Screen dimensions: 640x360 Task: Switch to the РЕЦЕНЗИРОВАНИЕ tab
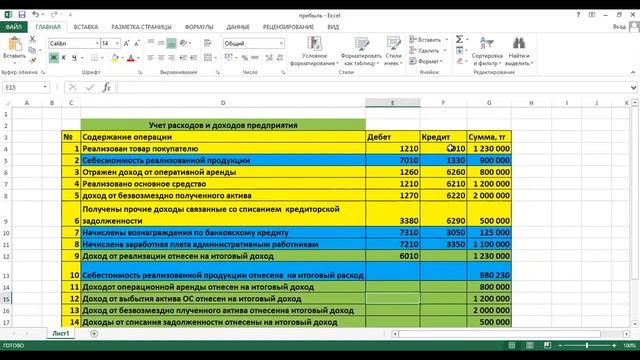point(288,27)
